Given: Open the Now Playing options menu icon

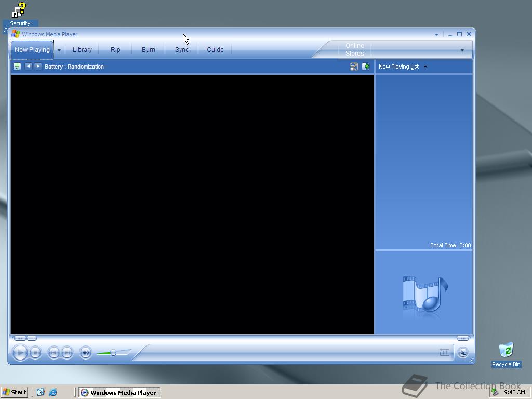Looking at the screenshot, I should tap(17, 66).
